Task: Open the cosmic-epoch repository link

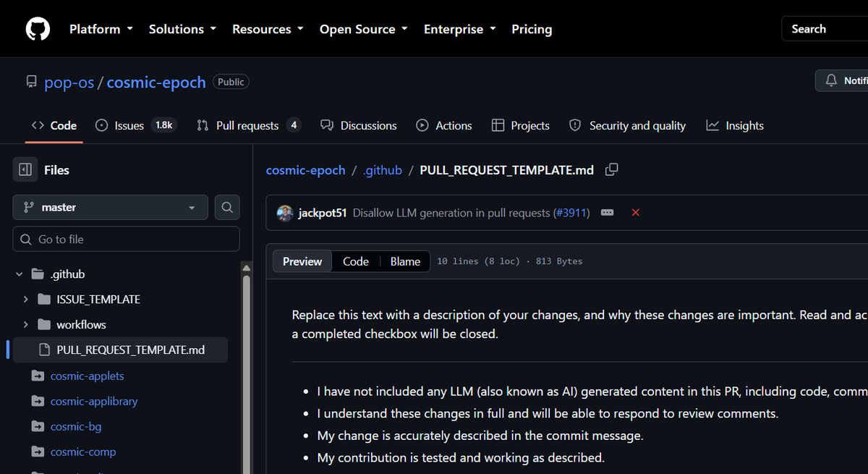Action: point(156,82)
